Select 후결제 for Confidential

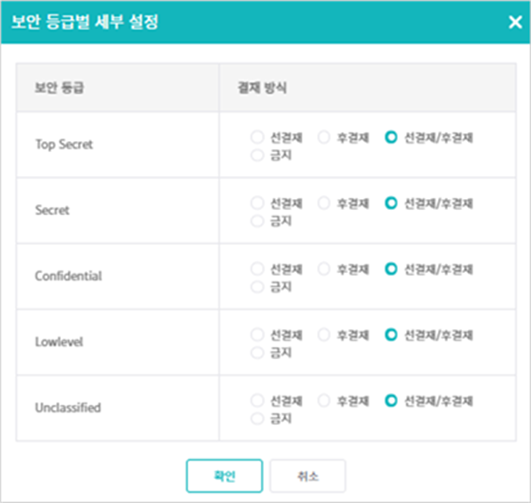click(324, 269)
